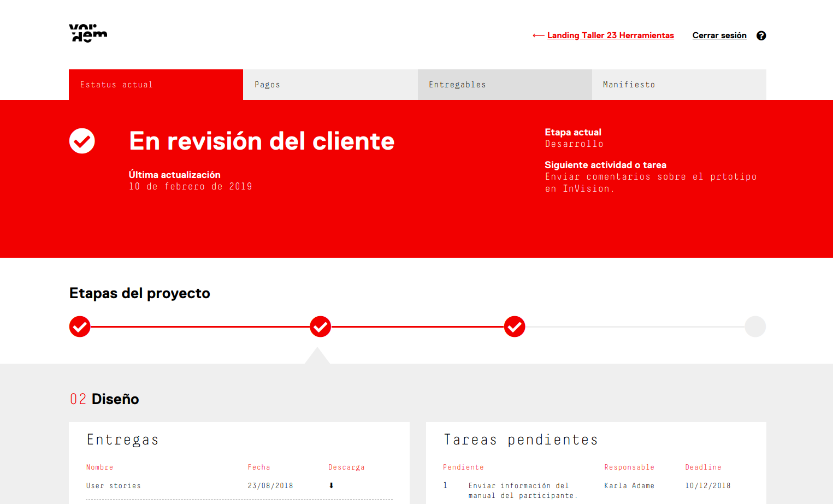
Task: Select the third completed stage marker
Action: 515,327
